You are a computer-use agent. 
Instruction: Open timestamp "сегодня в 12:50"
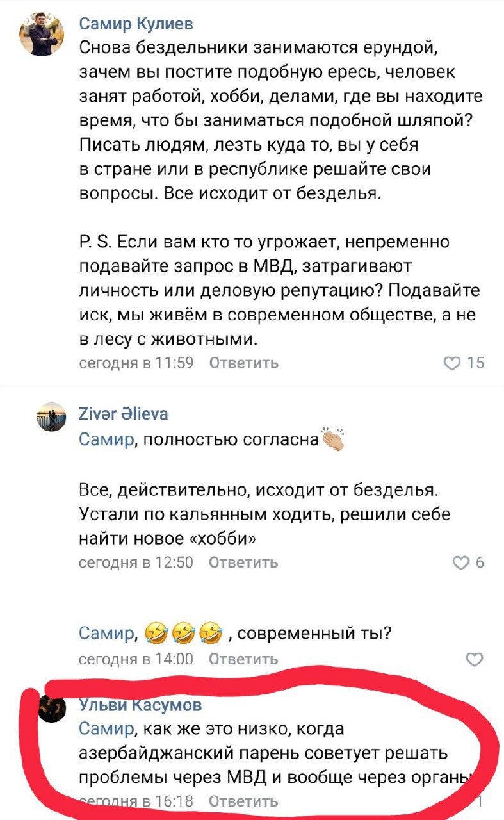(136, 563)
